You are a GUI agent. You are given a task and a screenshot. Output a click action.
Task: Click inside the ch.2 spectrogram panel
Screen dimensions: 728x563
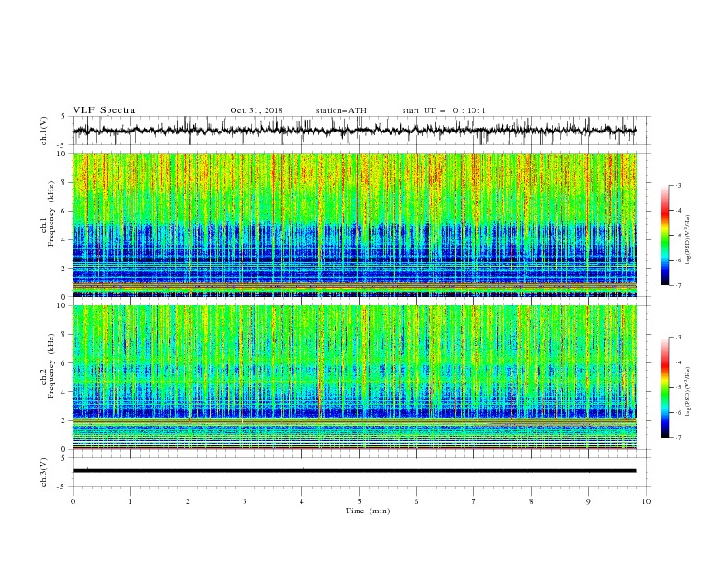click(355, 377)
